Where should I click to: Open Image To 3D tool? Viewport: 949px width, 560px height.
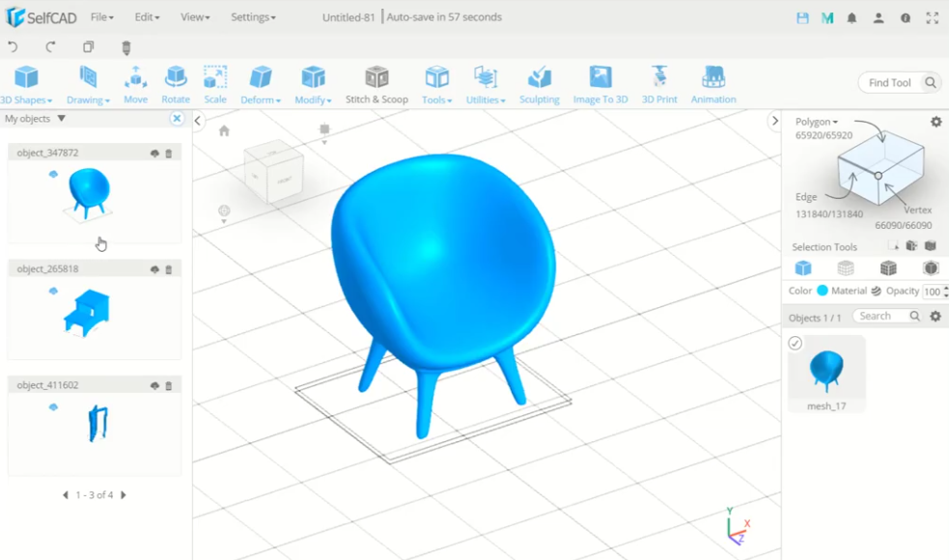coord(600,85)
